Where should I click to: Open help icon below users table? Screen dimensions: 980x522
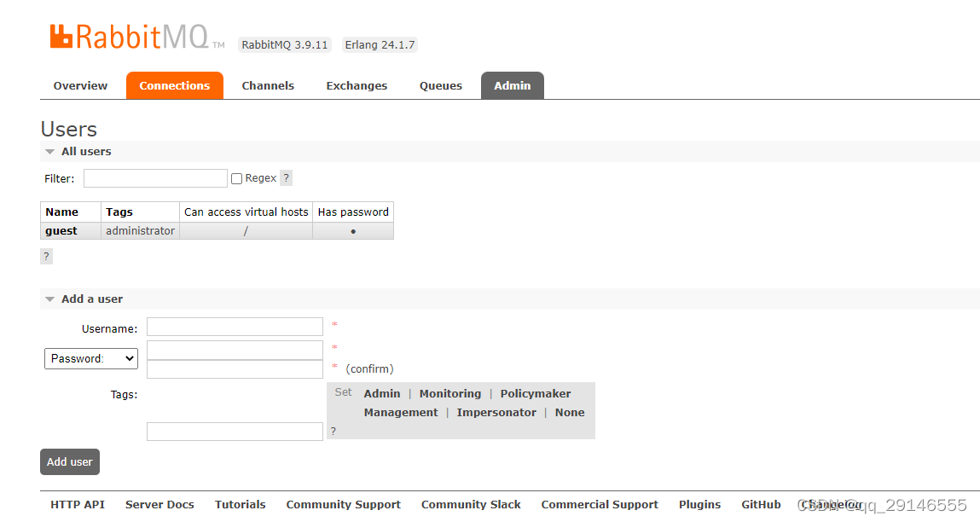click(x=46, y=257)
